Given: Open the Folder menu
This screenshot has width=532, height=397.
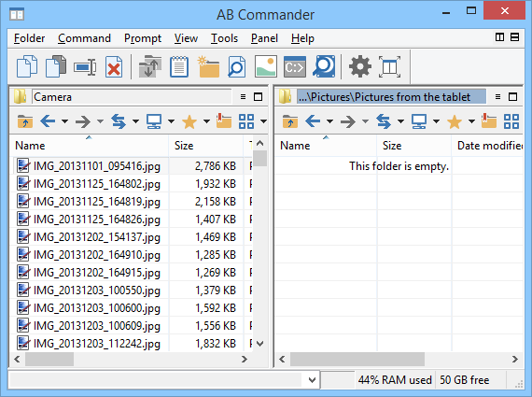Looking at the screenshot, I should [x=29, y=38].
